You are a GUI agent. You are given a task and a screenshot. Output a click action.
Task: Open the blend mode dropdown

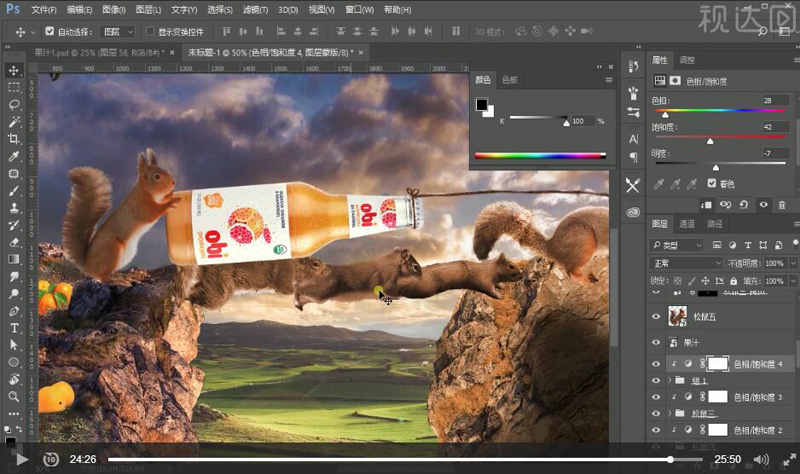(685, 263)
